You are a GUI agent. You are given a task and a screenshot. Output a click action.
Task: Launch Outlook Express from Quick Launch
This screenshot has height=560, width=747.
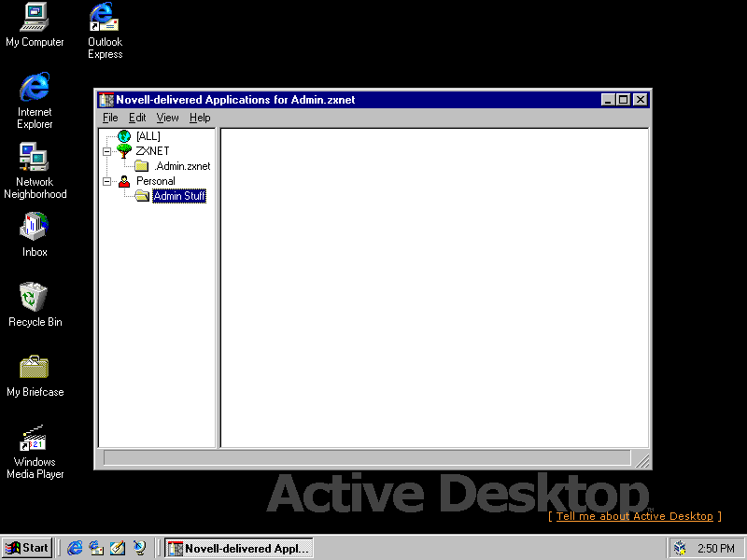point(96,548)
